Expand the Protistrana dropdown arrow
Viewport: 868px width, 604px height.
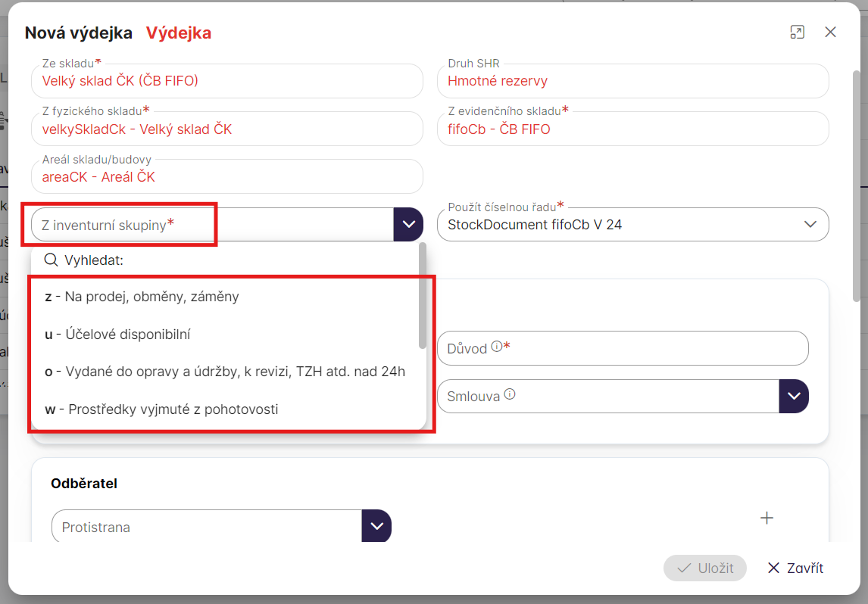click(376, 526)
